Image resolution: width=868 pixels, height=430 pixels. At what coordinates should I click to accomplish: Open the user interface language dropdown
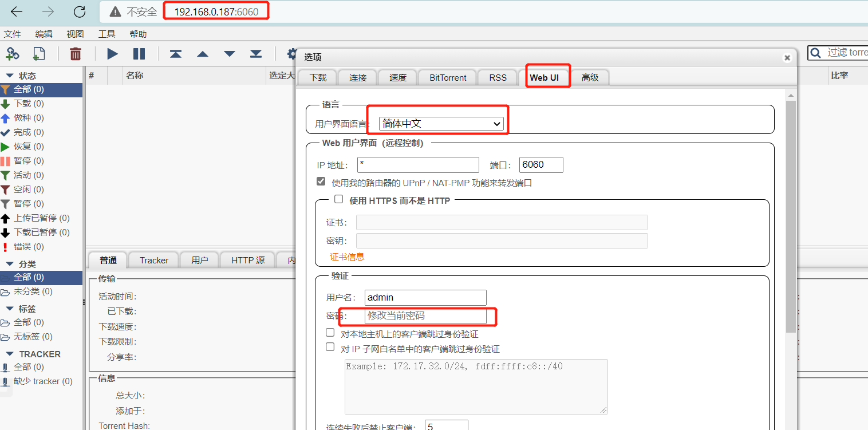[441, 124]
